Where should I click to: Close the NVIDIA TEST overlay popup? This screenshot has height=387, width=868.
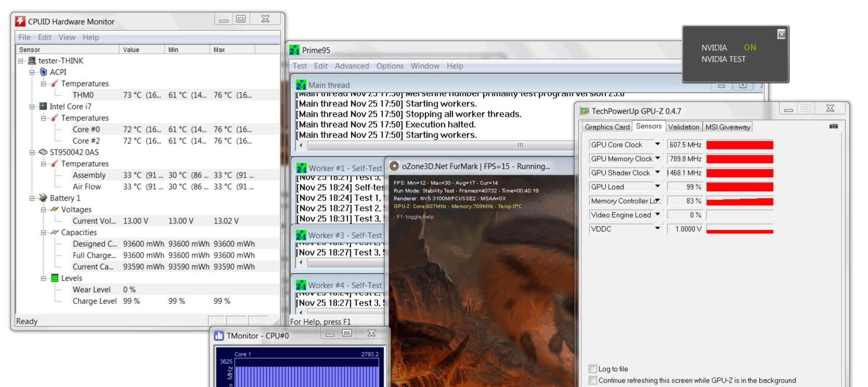click(x=781, y=34)
